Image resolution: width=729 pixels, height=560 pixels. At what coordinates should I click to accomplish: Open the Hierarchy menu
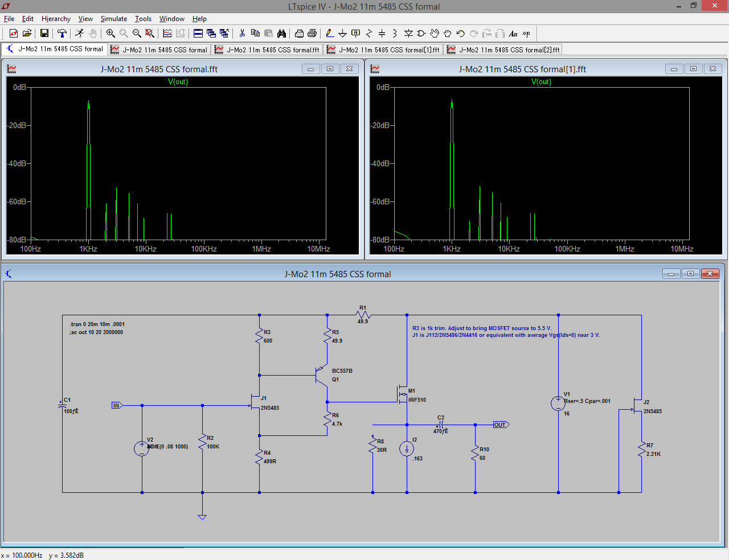56,19
